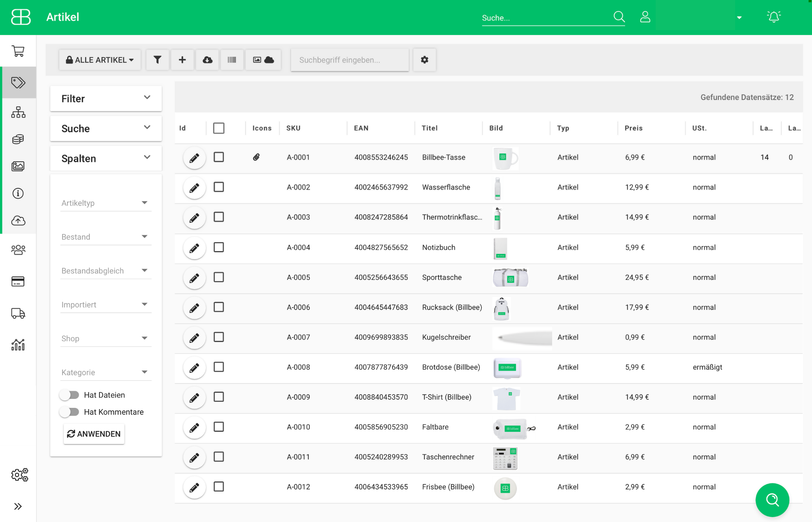Screen dimensions: 812x522
Task: Open the shopping cart orders sidebar icon
Action: [x=18, y=51]
